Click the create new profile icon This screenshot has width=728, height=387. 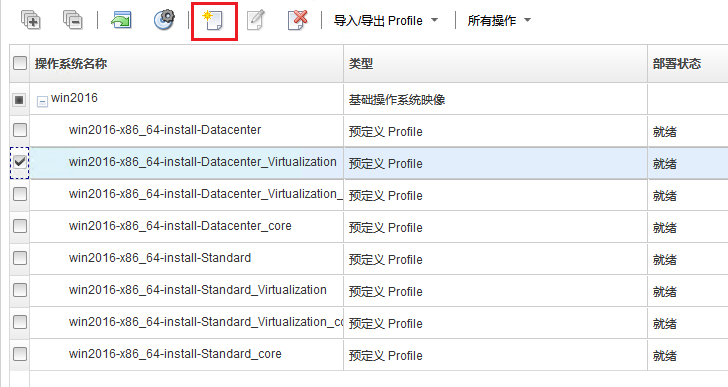tap(213, 20)
